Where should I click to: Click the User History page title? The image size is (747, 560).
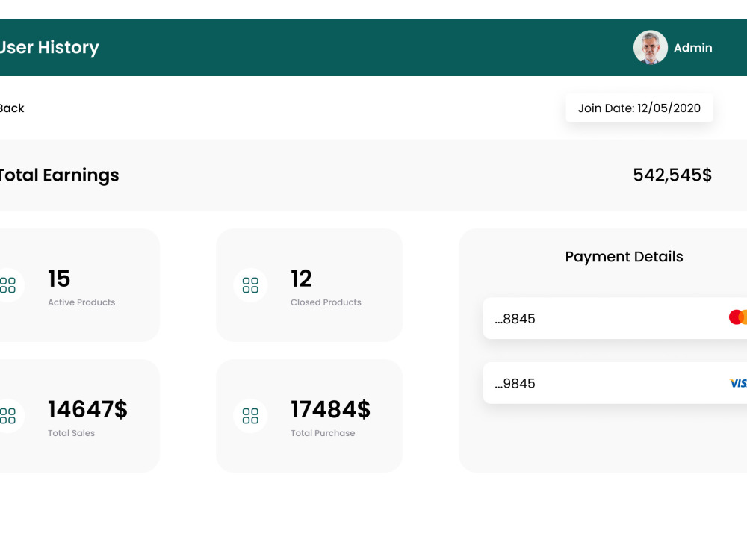tap(49, 47)
